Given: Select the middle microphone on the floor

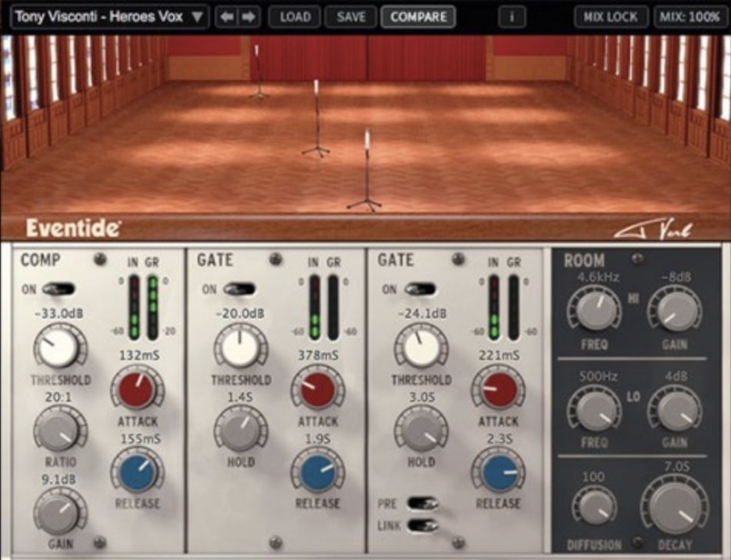Looking at the screenshot, I should 316,118.
